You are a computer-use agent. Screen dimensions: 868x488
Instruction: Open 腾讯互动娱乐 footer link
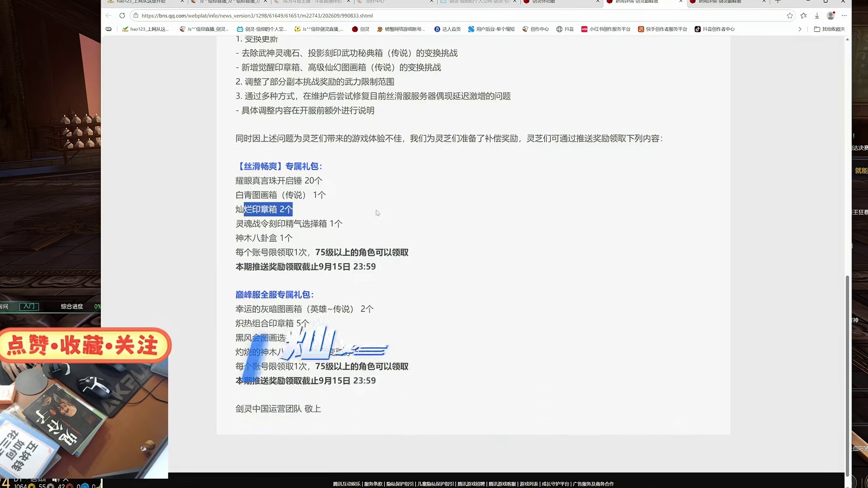346,484
